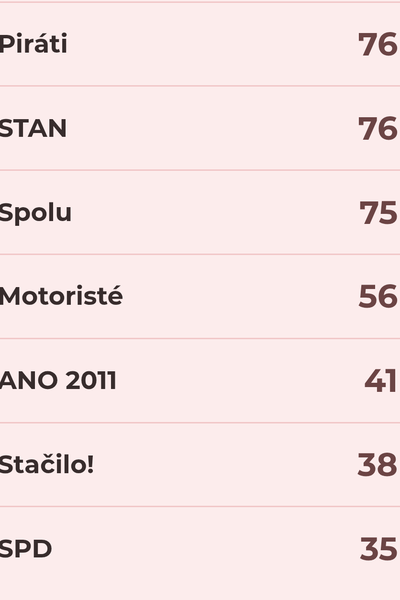The width and height of the screenshot is (400, 600).
Task: Select the Motoristé score 56
Action: pyautogui.click(x=377, y=297)
